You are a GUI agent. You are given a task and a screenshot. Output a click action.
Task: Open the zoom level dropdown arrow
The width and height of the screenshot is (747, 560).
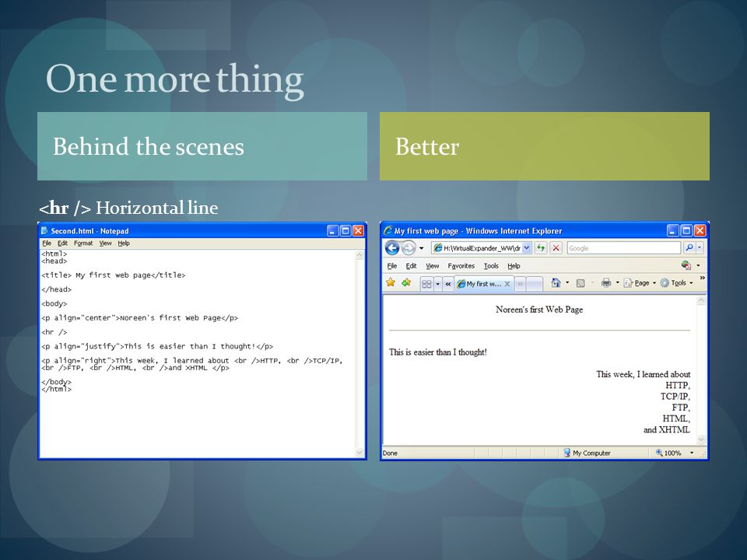coord(692,453)
